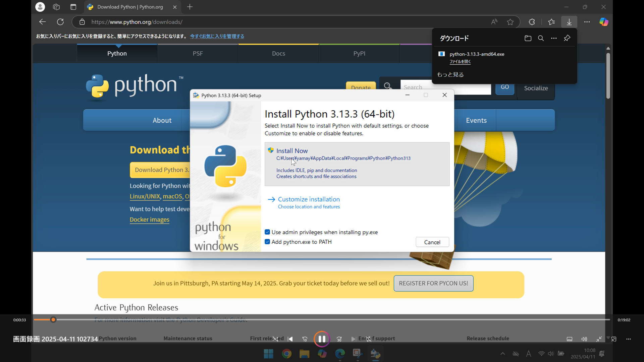Open the captions and subtitles icon
Screen dimensions: 644x362
tap(570, 339)
